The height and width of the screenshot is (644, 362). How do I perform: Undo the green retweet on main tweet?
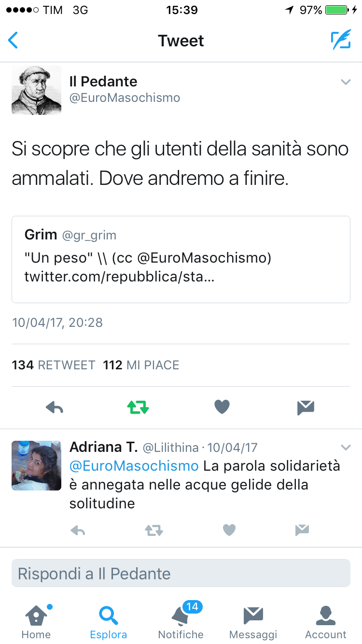click(138, 408)
